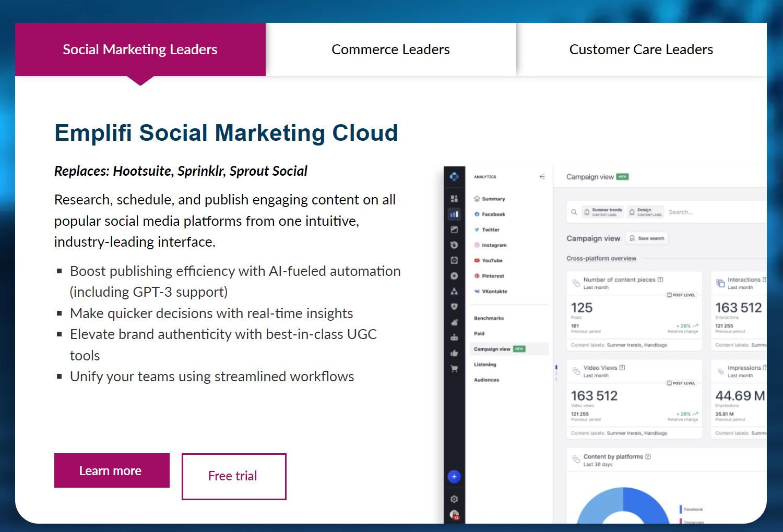This screenshot has width=783, height=532.
Task: Select the dashboard grid sidebar icon
Action: point(454,199)
